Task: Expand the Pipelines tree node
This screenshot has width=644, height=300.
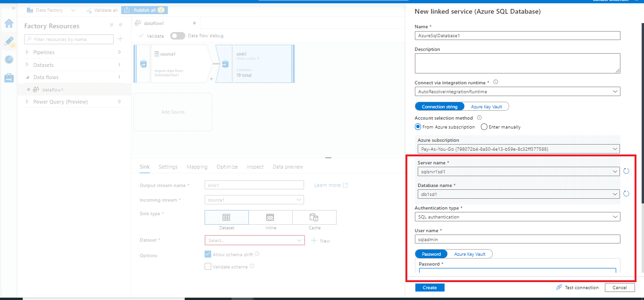Action: 27,52
